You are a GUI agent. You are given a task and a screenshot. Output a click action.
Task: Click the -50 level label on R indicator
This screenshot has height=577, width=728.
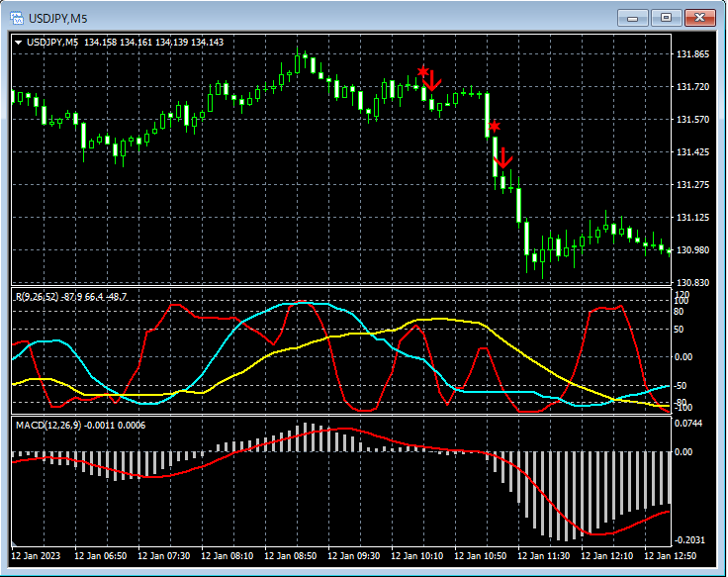681,386
